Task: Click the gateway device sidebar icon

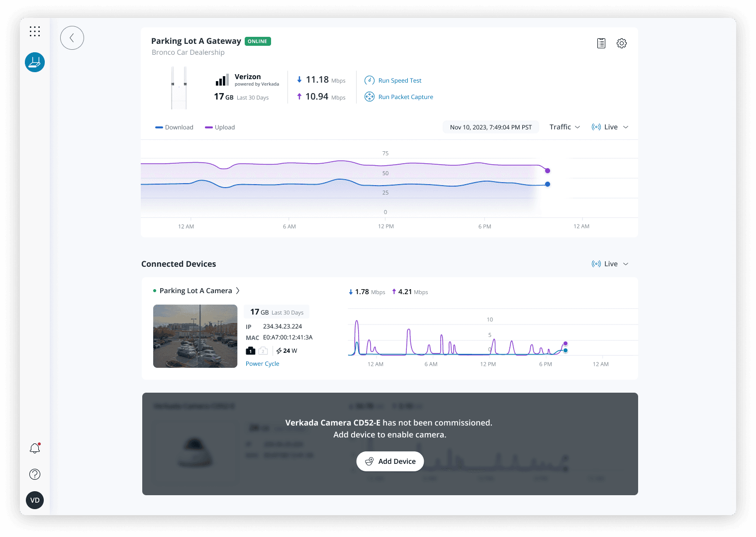Action: coord(35,62)
